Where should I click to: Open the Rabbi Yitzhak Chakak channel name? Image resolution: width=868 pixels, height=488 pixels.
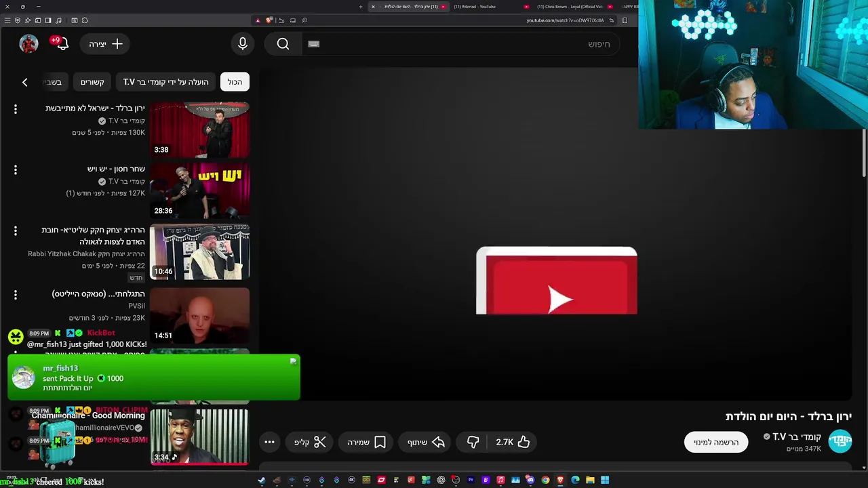pos(86,254)
